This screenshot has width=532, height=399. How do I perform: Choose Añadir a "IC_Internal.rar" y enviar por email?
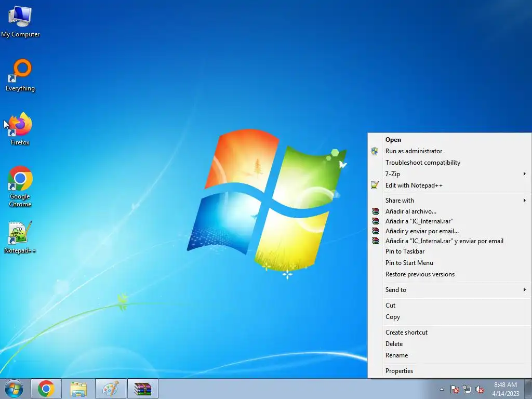[449, 241]
